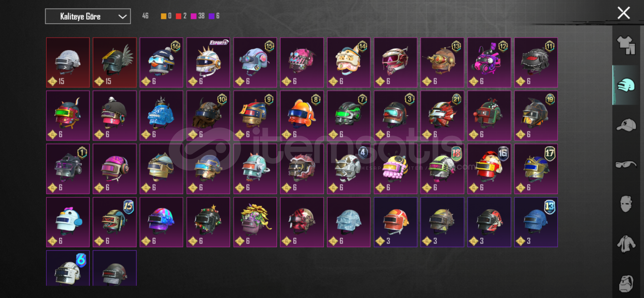This screenshot has width=644, height=298.
Task: Click the orange quality count swatch
Action: tap(163, 16)
